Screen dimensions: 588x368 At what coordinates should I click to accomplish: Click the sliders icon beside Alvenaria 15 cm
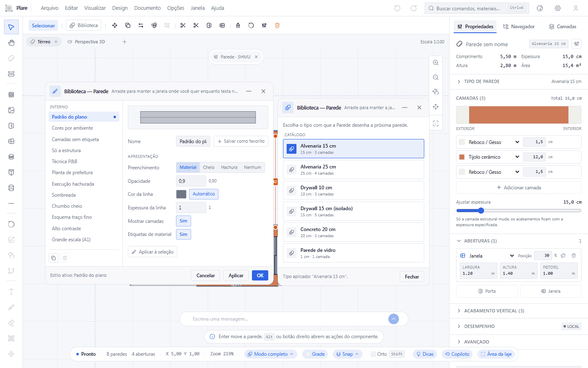(x=577, y=44)
